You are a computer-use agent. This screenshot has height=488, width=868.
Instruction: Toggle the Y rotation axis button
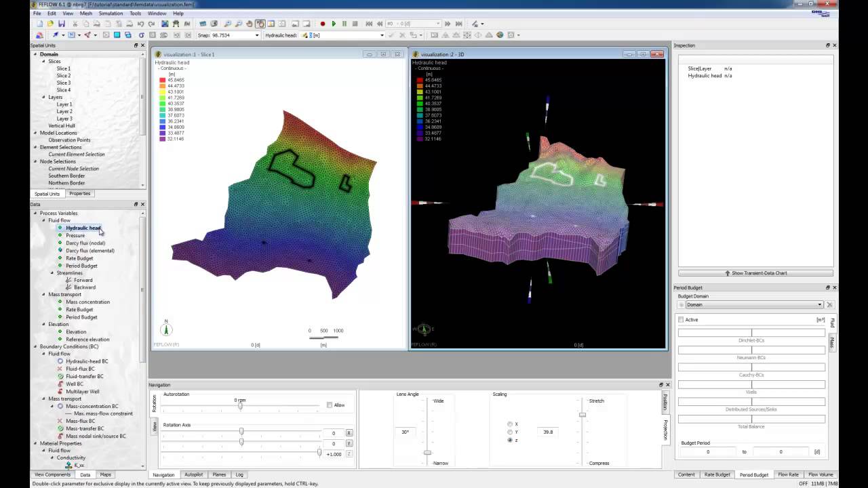pyautogui.click(x=349, y=443)
